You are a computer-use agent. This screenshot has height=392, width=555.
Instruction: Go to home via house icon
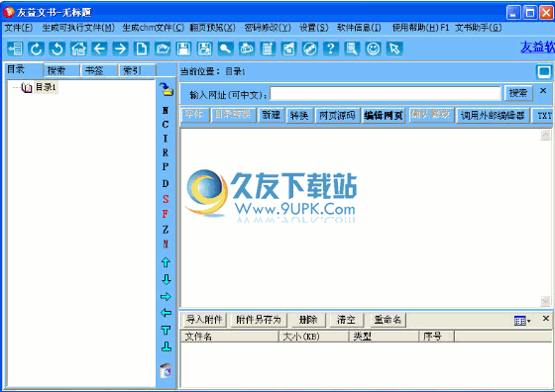coord(78,49)
